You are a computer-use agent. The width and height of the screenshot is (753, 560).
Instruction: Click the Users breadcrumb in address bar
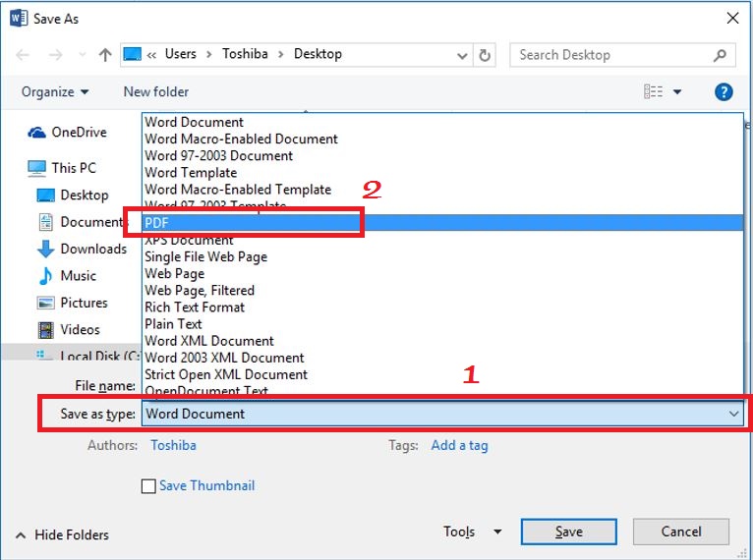181,54
